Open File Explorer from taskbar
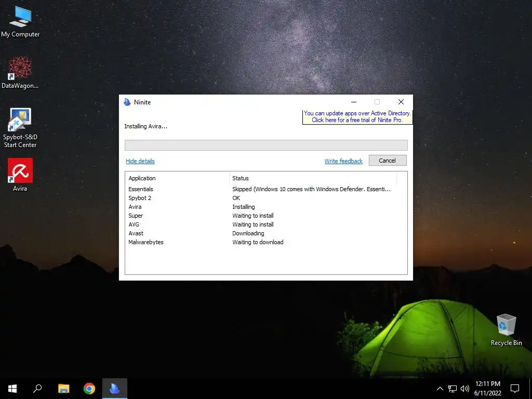The height and width of the screenshot is (399, 532). tap(63, 389)
